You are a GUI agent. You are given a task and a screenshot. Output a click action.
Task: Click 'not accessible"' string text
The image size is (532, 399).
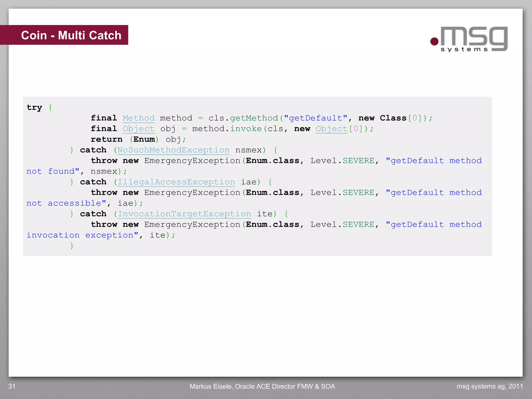tap(66, 203)
